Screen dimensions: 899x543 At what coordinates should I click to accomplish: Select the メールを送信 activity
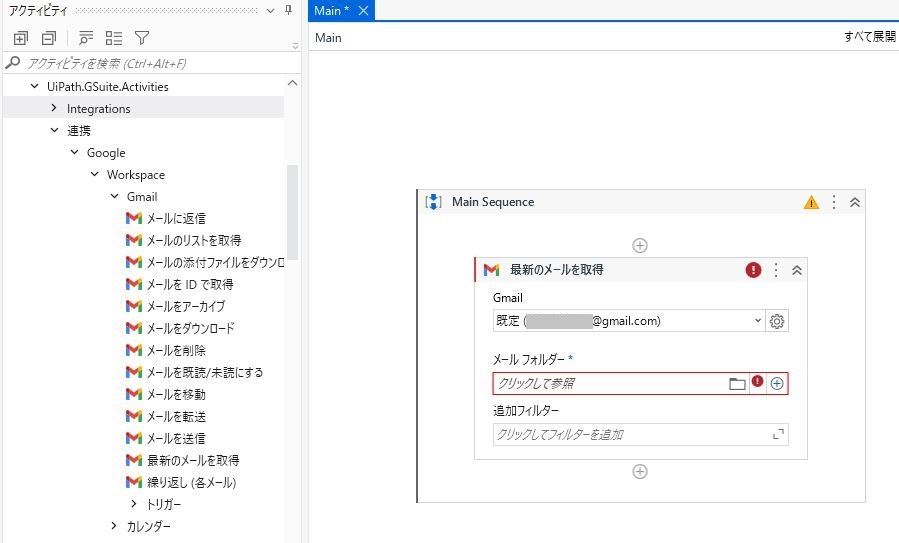(165, 438)
